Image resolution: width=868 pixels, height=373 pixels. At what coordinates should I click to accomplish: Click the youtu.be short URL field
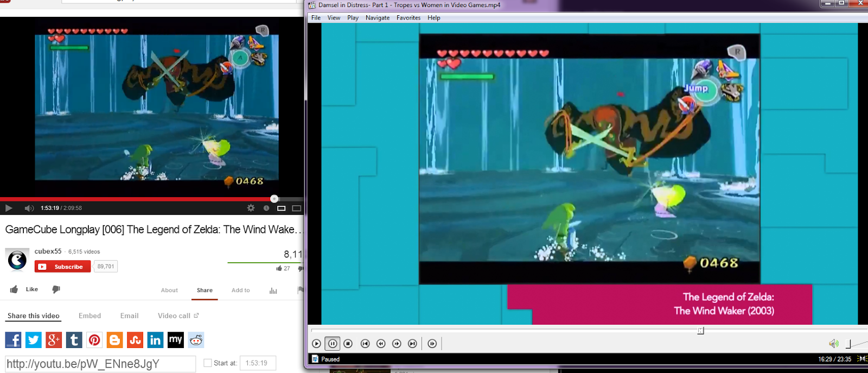click(100, 364)
